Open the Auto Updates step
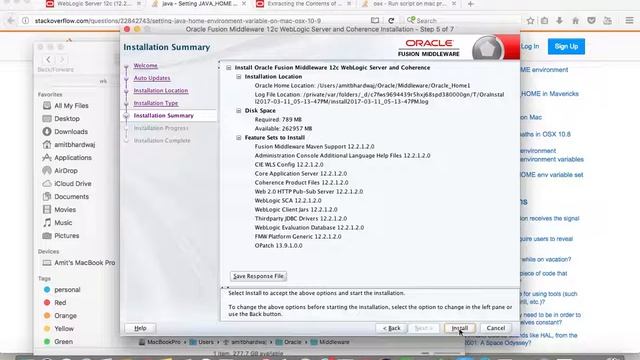 point(152,78)
